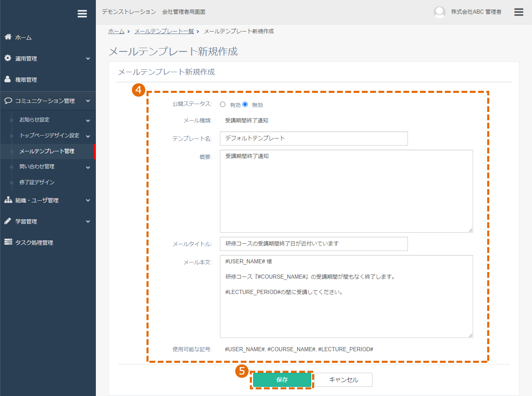Viewport: 532px width, 396px height.
Task: Open トップページデザイン設定 submenu item
Action: click(49, 136)
